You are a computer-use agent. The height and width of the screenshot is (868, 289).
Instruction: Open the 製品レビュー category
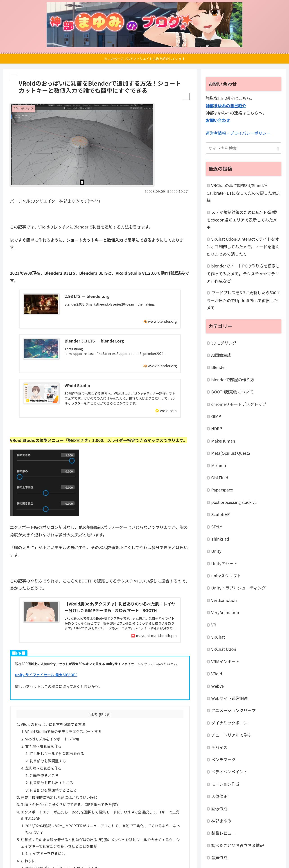coord(223,833)
